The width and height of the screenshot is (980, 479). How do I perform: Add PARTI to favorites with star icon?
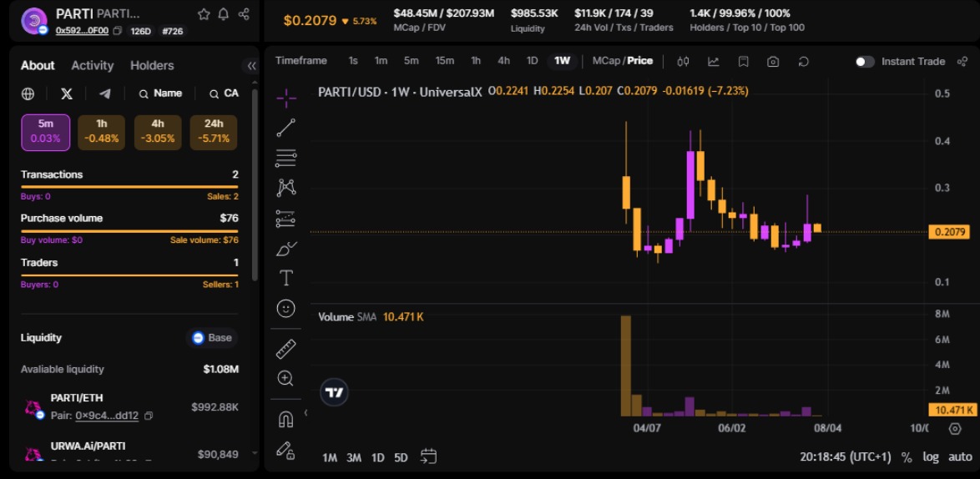(203, 13)
